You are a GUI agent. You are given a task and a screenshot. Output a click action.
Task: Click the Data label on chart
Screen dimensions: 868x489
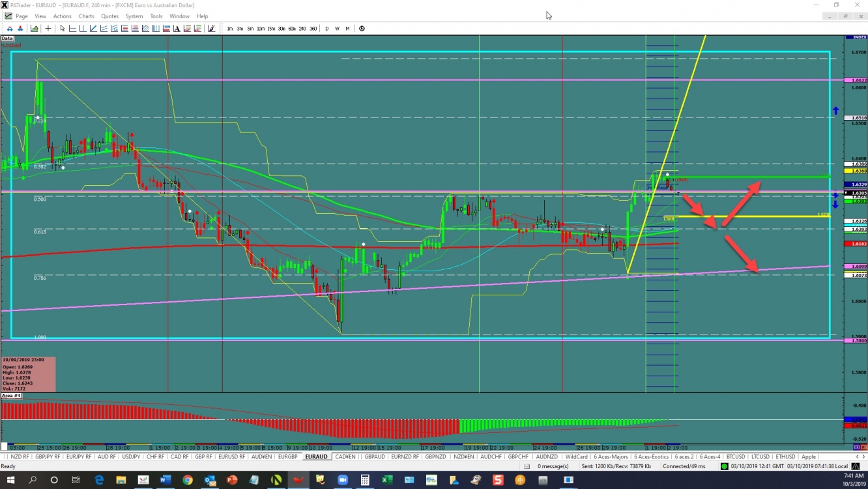click(x=7, y=38)
